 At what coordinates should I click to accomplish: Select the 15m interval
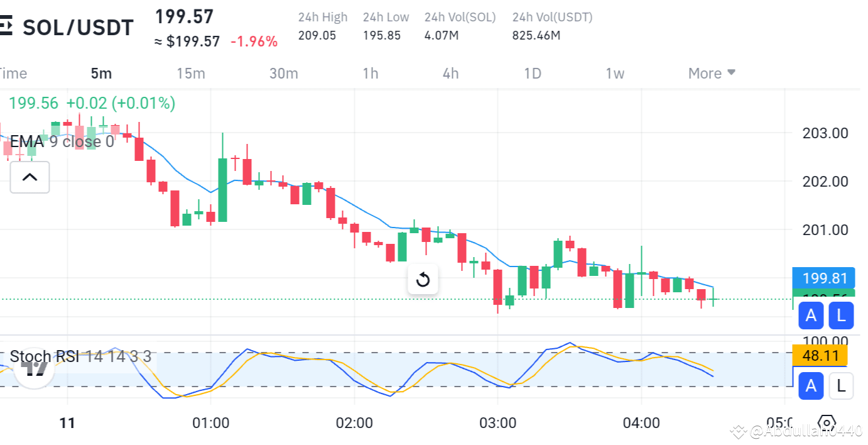(x=190, y=73)
